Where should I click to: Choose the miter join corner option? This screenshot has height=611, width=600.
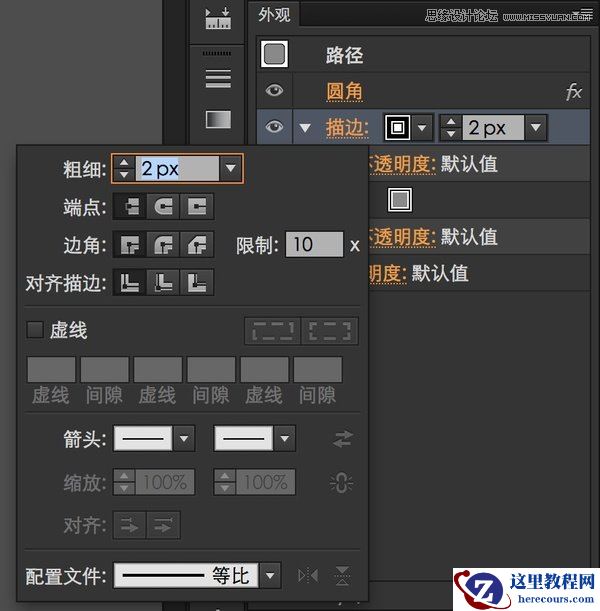130,245
